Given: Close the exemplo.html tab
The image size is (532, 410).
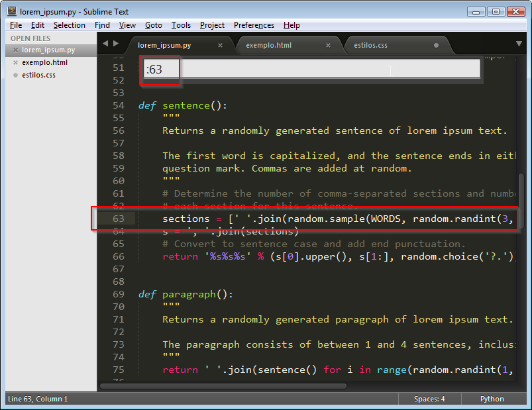Looking at the screenshot, I should tap(328, 46).
